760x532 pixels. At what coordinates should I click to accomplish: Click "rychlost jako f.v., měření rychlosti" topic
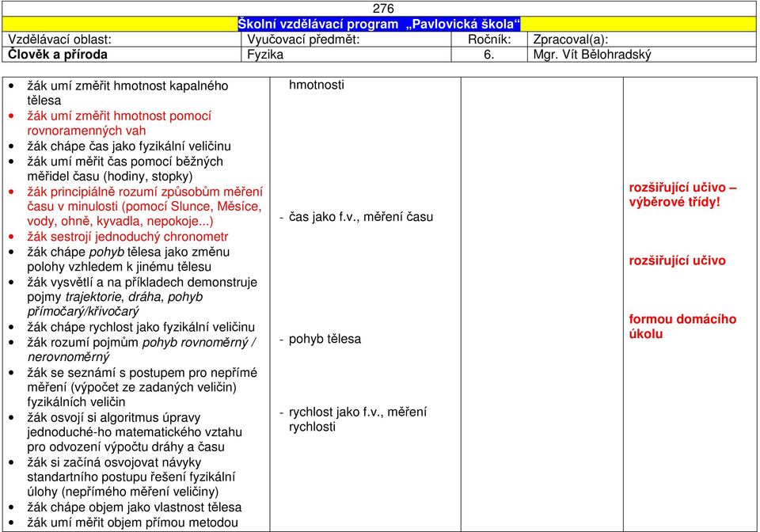point(358,419)
